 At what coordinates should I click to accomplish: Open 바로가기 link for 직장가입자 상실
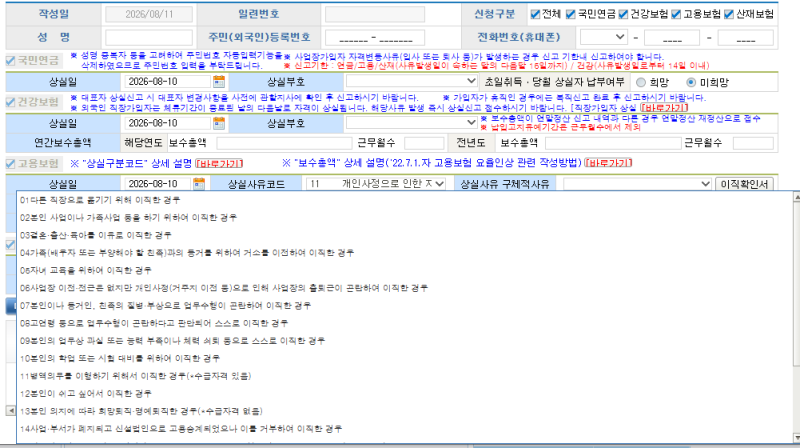click(664, 108)
